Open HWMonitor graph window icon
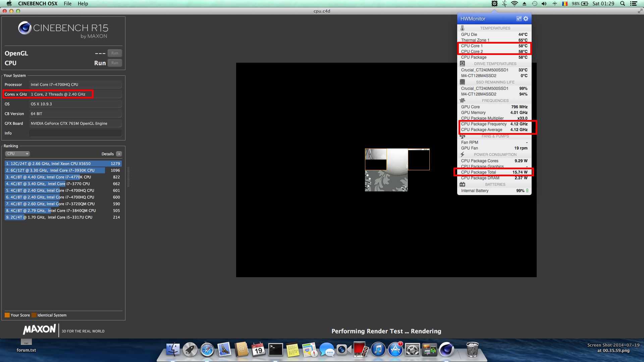 pyautogui.click(x=519, y=19)
